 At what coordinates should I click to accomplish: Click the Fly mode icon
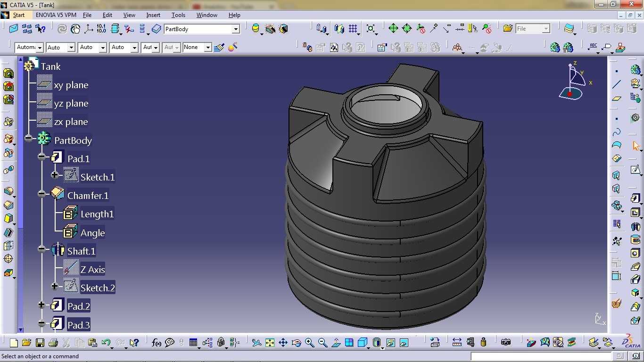[256, 343]
